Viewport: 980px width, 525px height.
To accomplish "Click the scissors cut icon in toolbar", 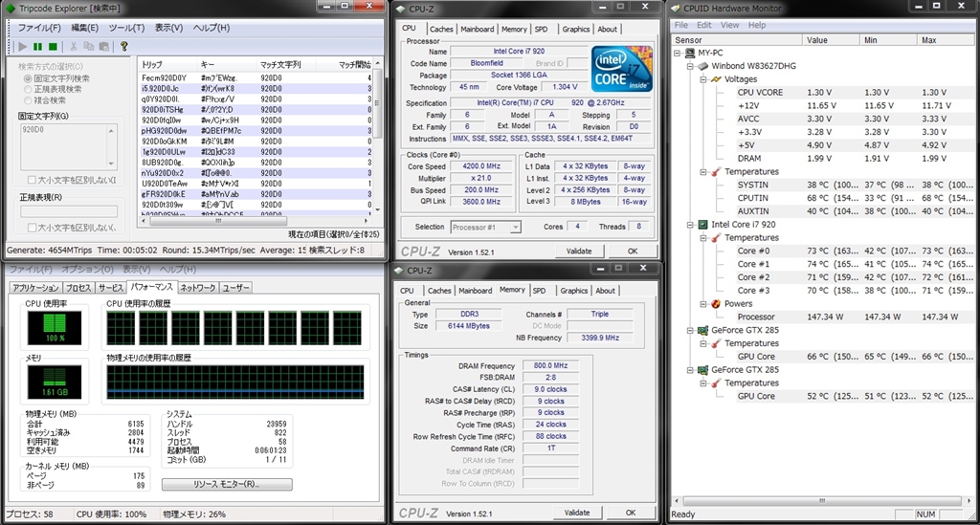I will (74, 46).
